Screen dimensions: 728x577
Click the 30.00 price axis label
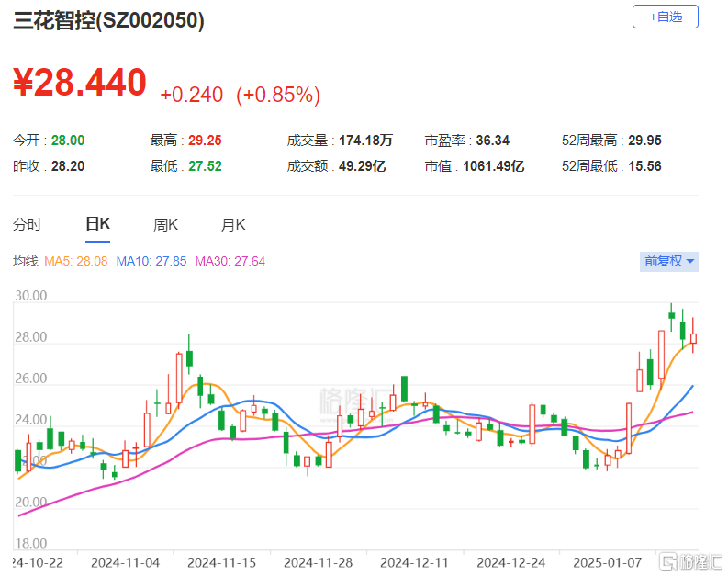point(31,296)
